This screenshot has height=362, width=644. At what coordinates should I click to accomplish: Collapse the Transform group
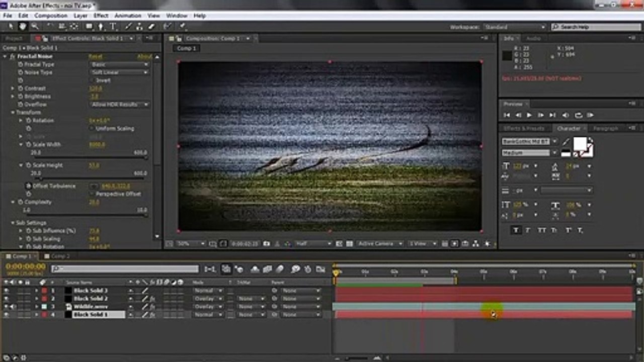click(13, 113)
